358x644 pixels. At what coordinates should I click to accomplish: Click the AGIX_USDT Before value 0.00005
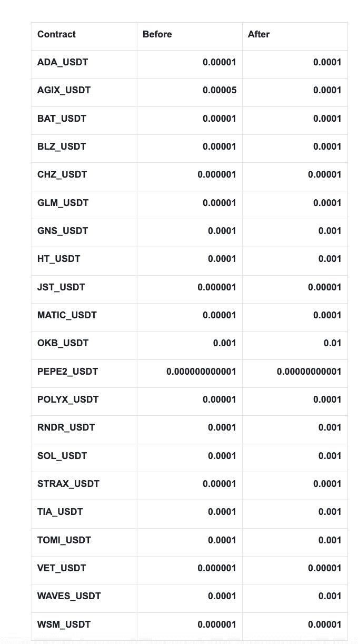(219, 90)
